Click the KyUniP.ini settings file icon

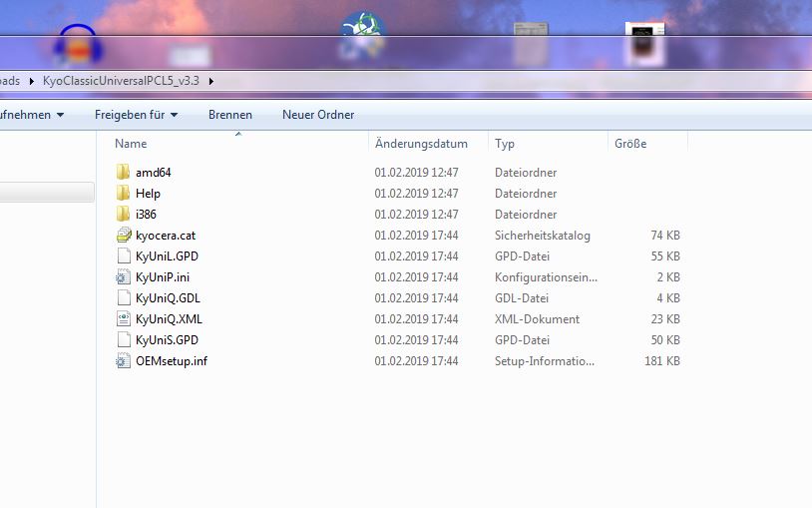click(x=124, y=277)
